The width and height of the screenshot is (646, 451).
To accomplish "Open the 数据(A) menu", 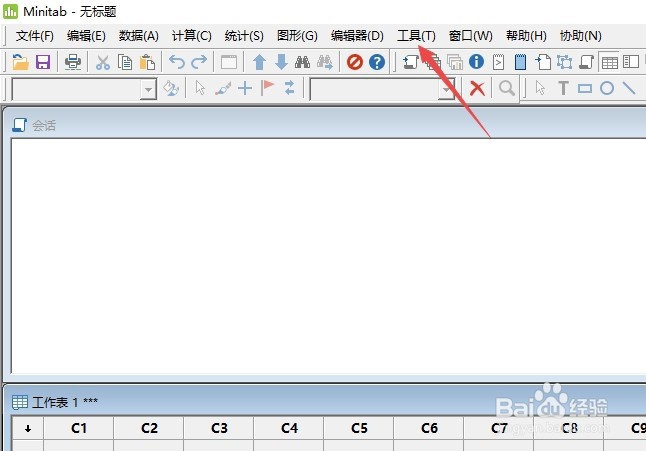I will tap(138, 36).
